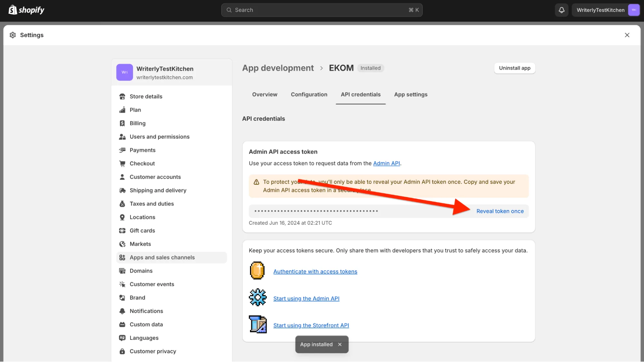Click the WriterlyTestKitchen store card in sidebar
644x362 pixels.
[171, 72]
